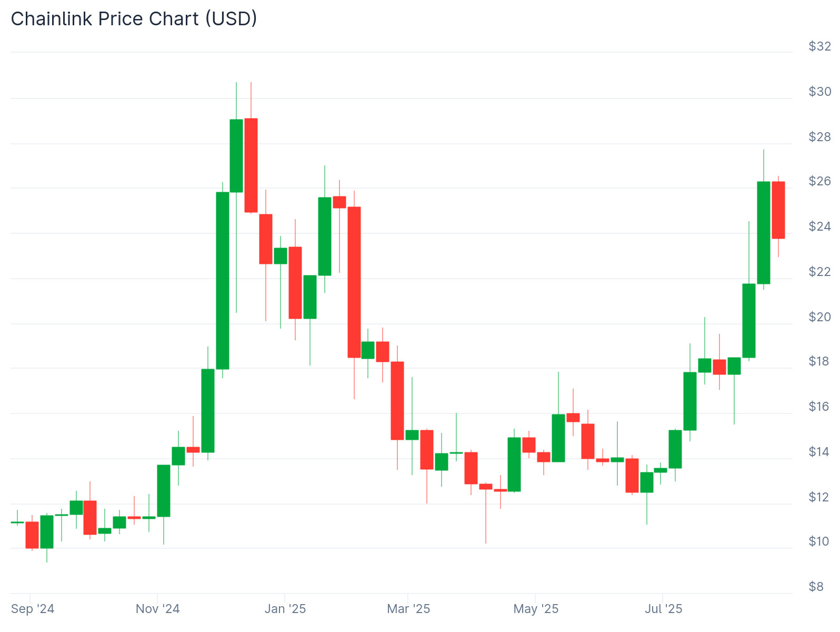Click the Mar '25 x-axis label
Viewport: 840px width, 632px height.
coord(408,609)
